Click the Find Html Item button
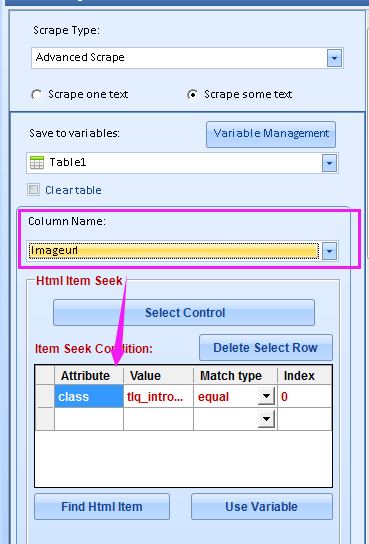 point(102,507)
